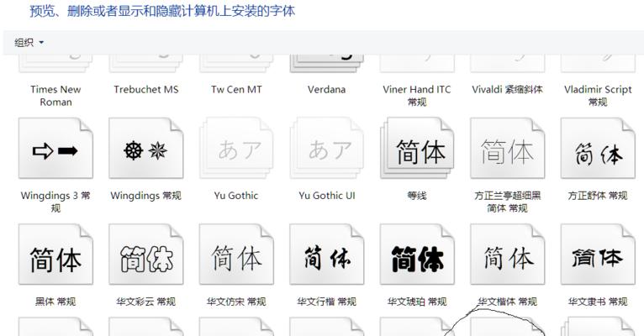Click the 方正舒体 常规 text label
644x336 pixels.
pos(598,196)
